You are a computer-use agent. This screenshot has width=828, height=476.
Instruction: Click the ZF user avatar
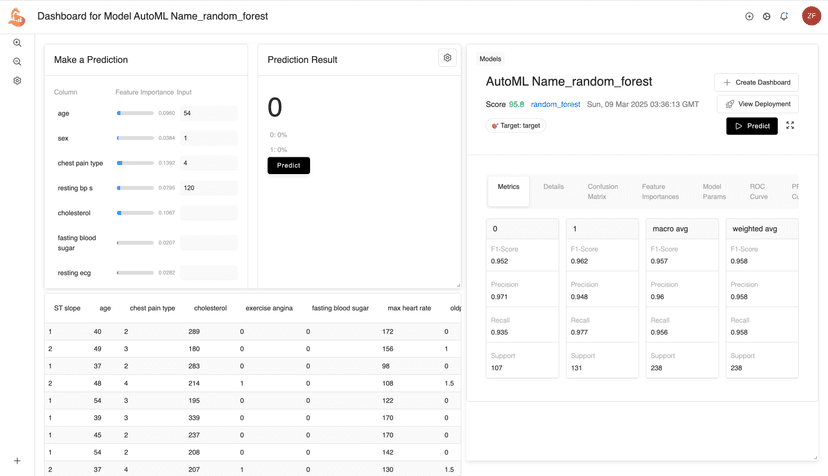[x=811, y=16]
